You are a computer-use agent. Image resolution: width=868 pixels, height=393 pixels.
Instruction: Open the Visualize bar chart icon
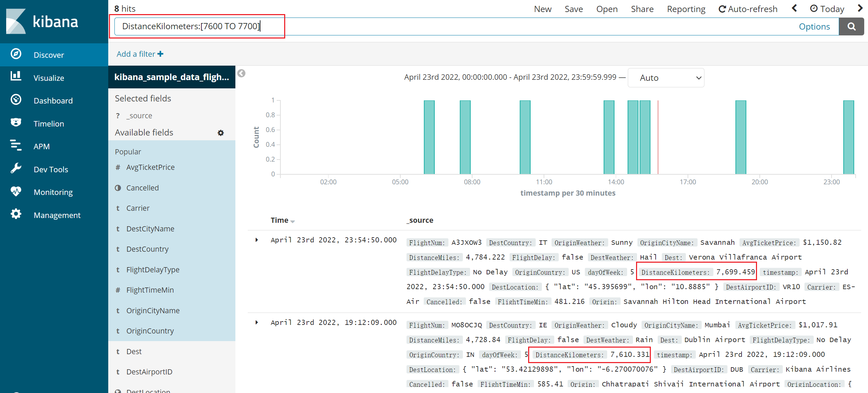pyautogui.click(x=16, y=76)
